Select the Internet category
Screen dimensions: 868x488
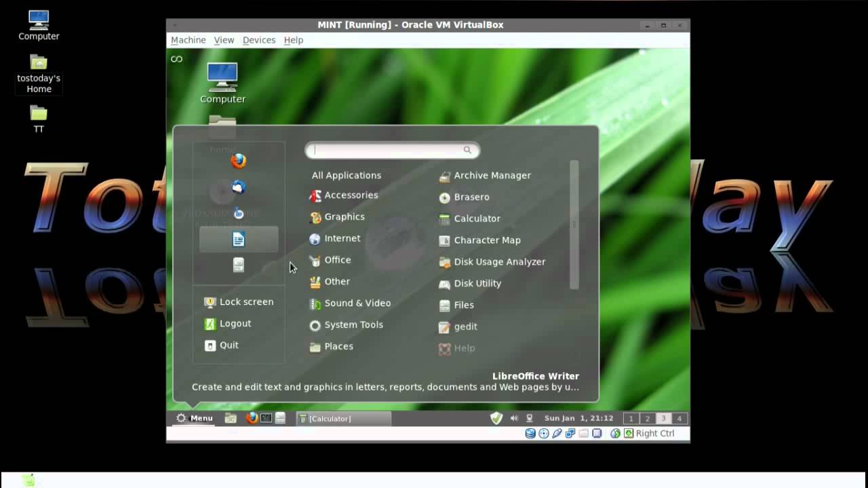[x=335, y=239]
